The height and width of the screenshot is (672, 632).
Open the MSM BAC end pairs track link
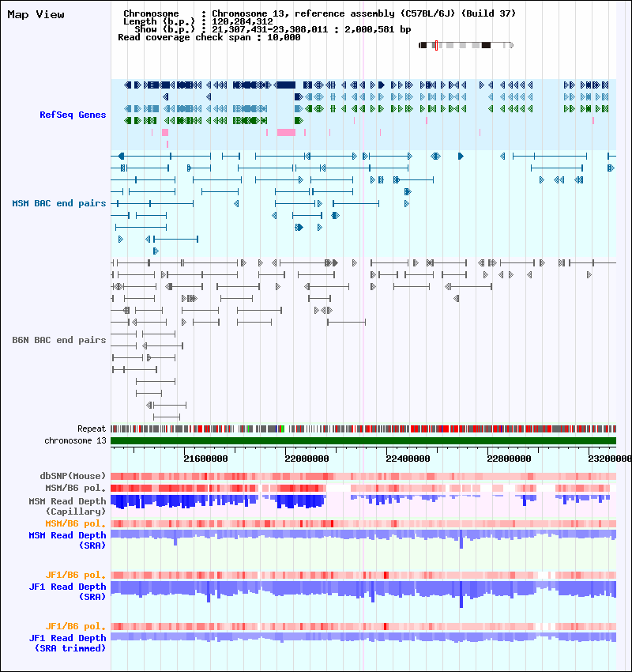pos(59,203)
